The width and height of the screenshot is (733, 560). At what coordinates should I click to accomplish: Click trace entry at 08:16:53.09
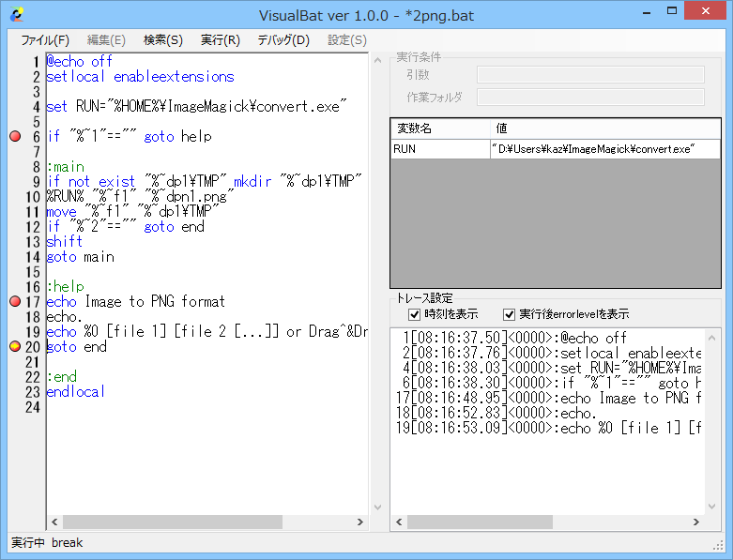pyautogui.click(x=548, y=428)
